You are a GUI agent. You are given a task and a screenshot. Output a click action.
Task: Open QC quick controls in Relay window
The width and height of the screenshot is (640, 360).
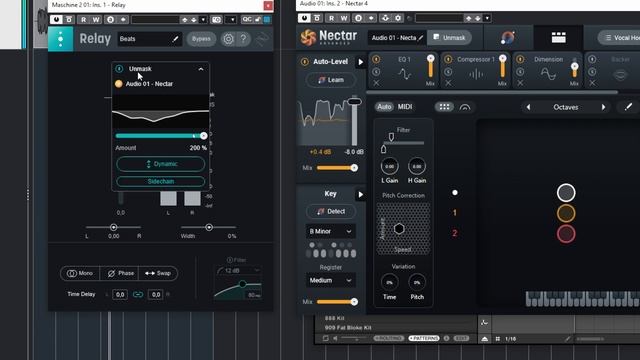pyautogui.click(x=247, y=19)
